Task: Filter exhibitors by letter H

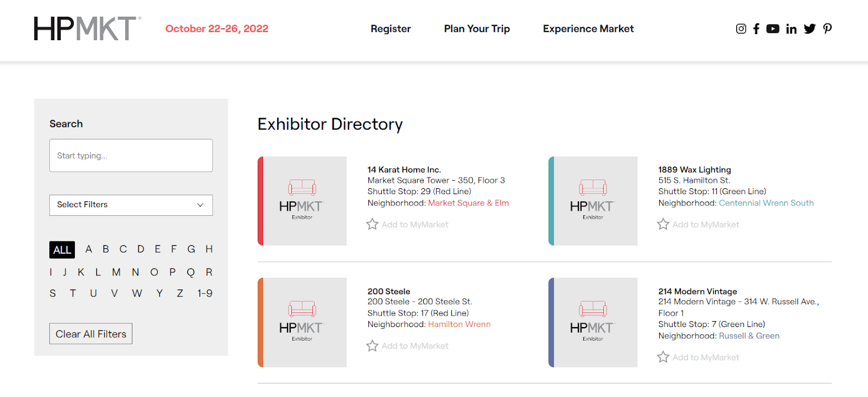Action: click(x=209, y=249)
